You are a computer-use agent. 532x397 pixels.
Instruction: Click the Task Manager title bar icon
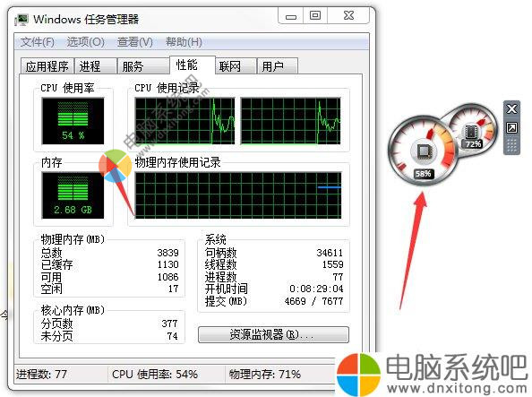pos(21,20)
